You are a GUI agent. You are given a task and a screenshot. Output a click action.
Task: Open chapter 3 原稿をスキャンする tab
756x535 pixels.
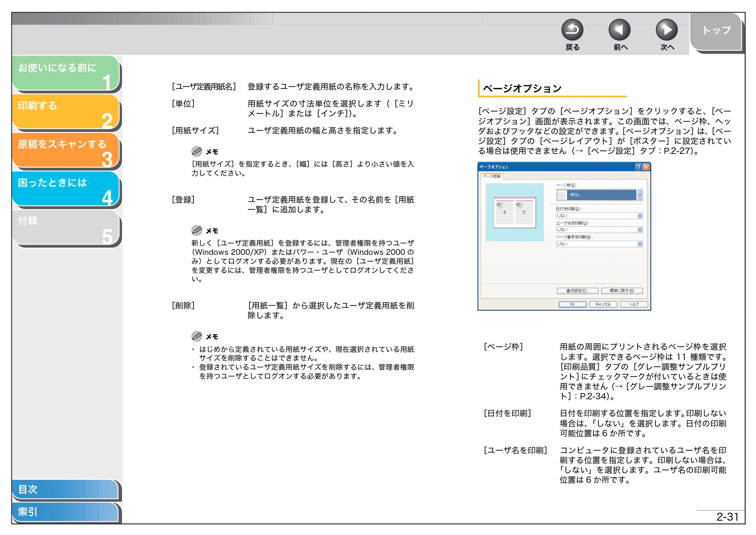pyautogui.click(x=66, y=150)
